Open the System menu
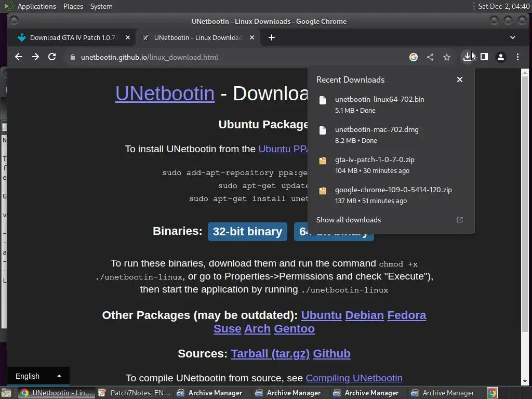 tap(101, 6)
